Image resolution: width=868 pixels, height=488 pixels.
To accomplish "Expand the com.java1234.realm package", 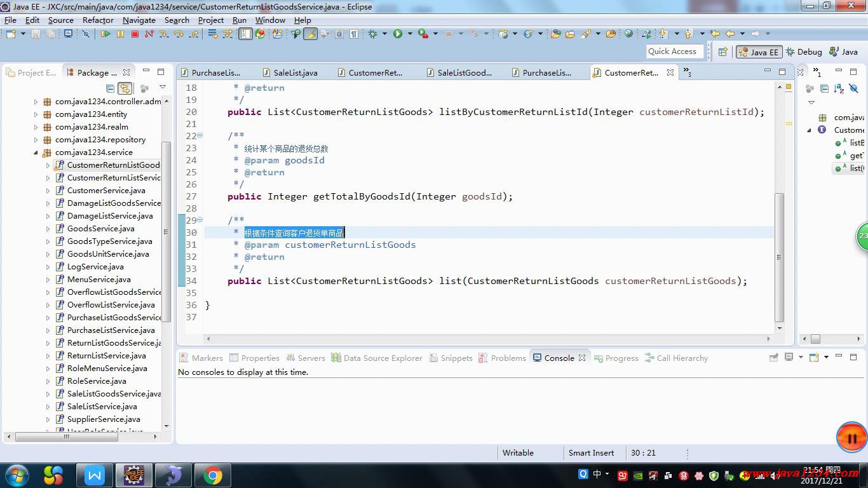I will point(36,127).
